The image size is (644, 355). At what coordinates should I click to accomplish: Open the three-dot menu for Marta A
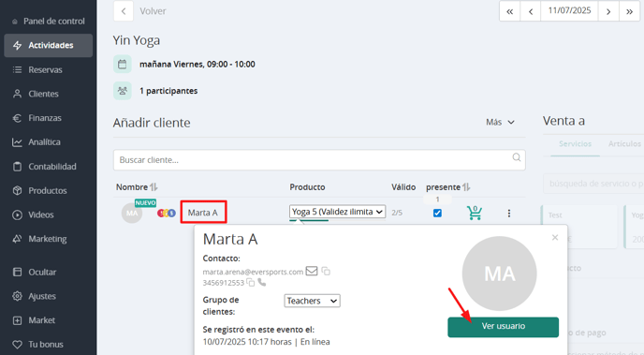(x=509, y=213)
